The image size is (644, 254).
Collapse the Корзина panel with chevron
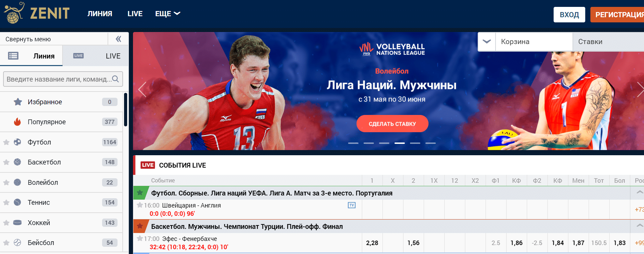coord(487,42)
